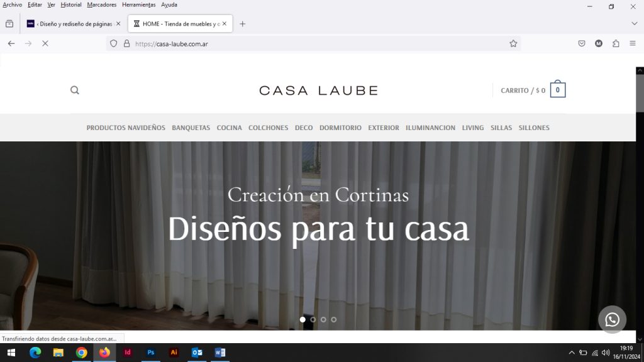Click the scrollbar down arrow

[640, 339]
